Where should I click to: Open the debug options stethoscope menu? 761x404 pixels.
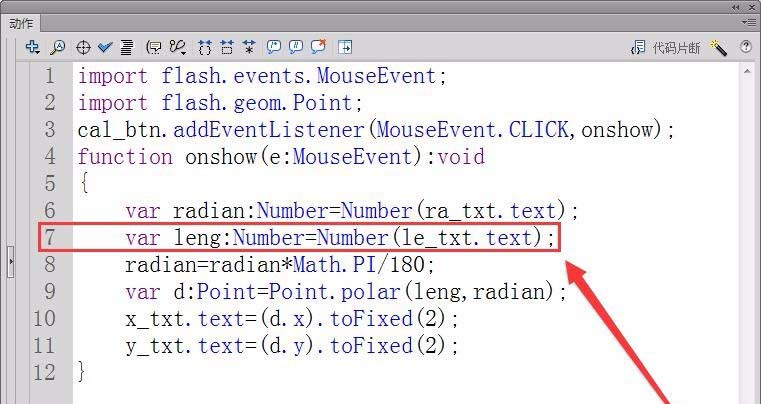tap(178, 47)
